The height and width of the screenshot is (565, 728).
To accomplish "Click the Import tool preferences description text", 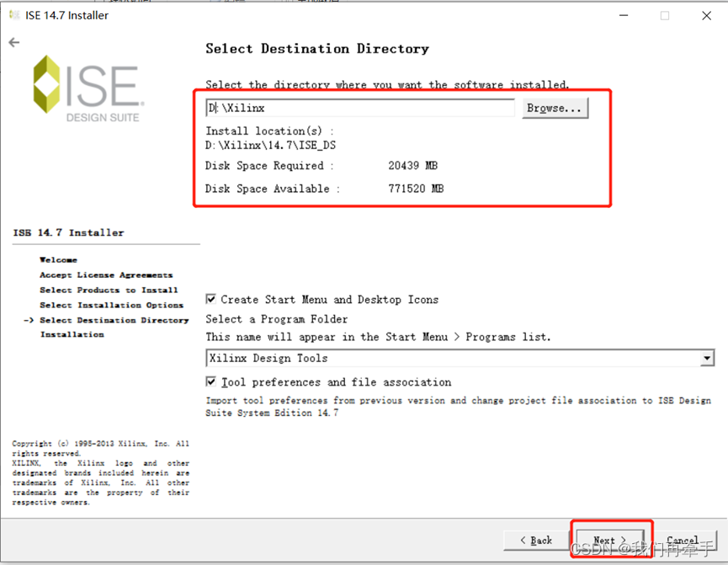I will [x=458, y=407].
